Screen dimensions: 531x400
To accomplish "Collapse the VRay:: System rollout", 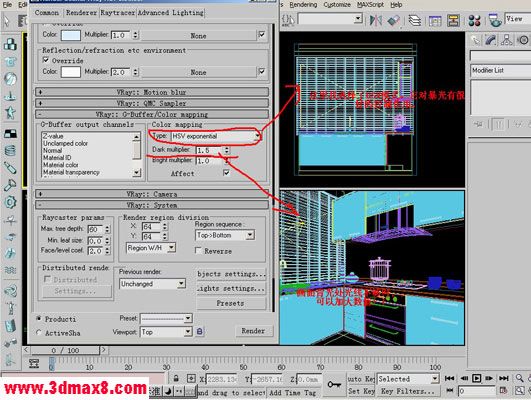I will tap(152, 205).
